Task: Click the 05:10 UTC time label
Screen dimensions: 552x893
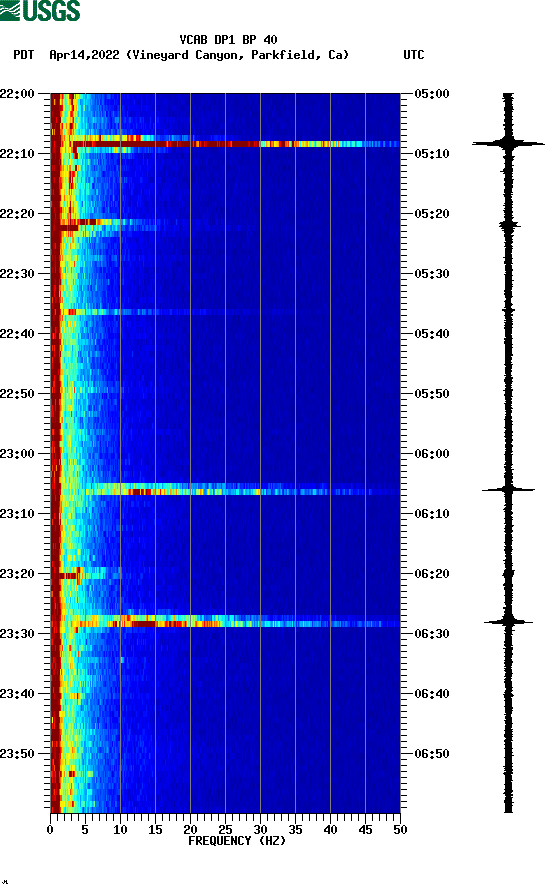Action: [432, 154]
